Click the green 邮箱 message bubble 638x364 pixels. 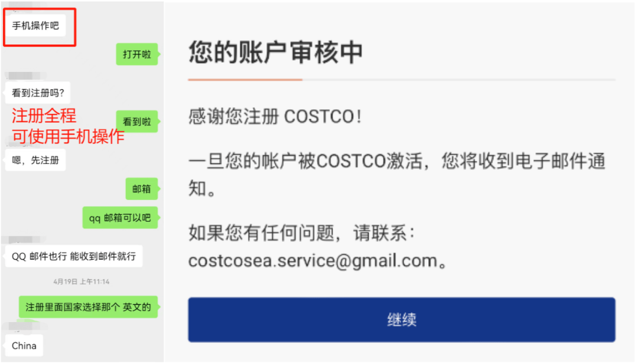142,189
